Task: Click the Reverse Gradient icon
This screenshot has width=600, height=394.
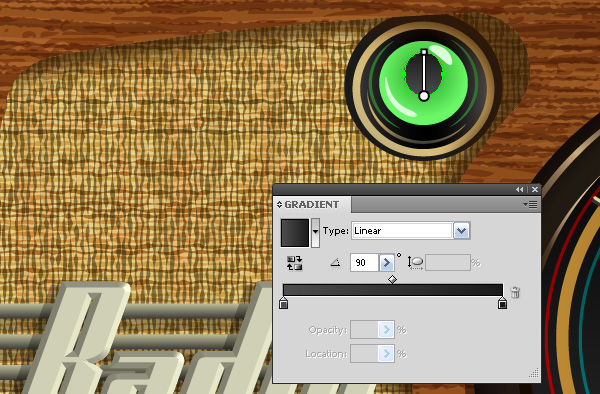Action: coord(294,263)
